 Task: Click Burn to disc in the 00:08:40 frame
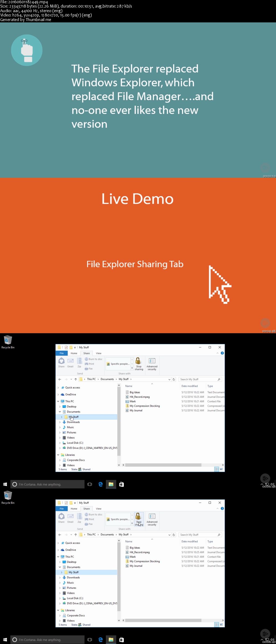(94, 514)
